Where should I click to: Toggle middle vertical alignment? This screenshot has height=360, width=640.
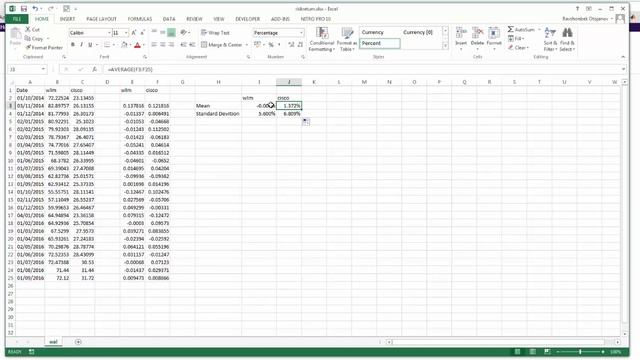[162, 33]
